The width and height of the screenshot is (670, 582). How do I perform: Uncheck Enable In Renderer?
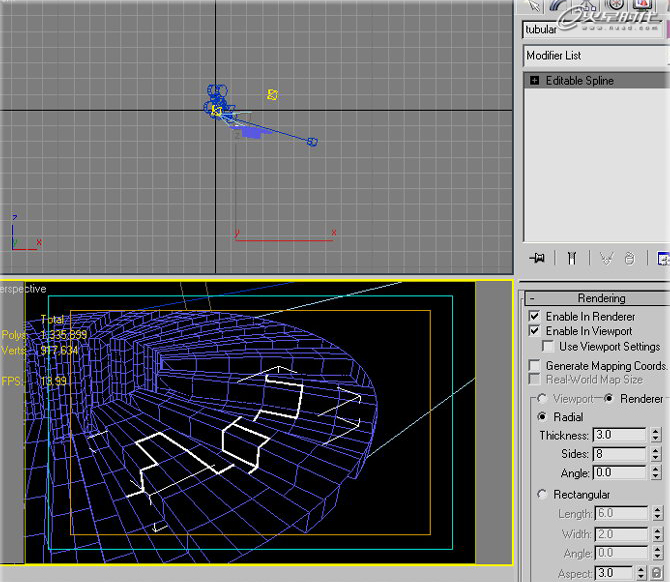tap(534, 316)
